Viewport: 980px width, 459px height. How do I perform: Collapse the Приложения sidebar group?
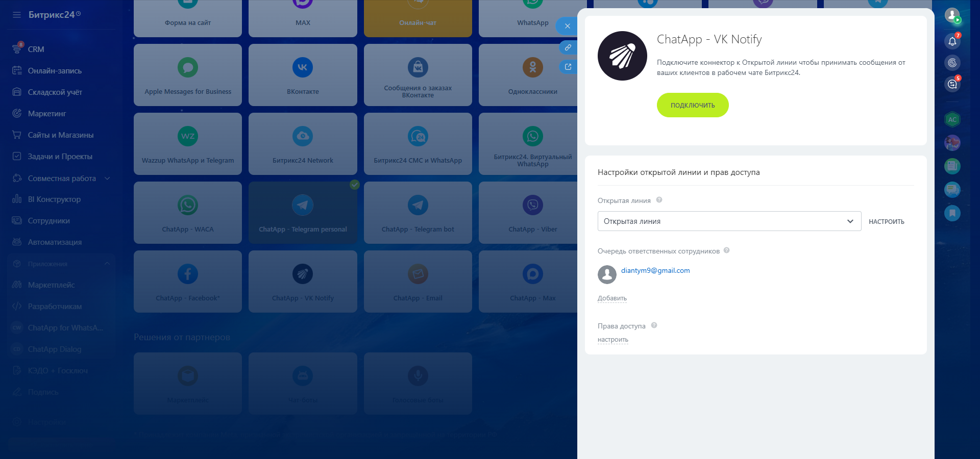click(x=107, y=264)
